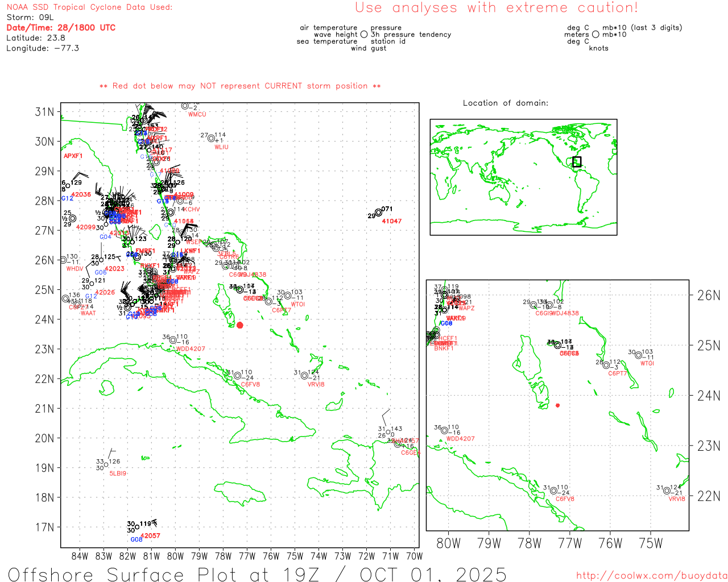The width and height of the screenshot is (728, 582).
Task: Click the 84W longitude axis label
Action: 80,556
